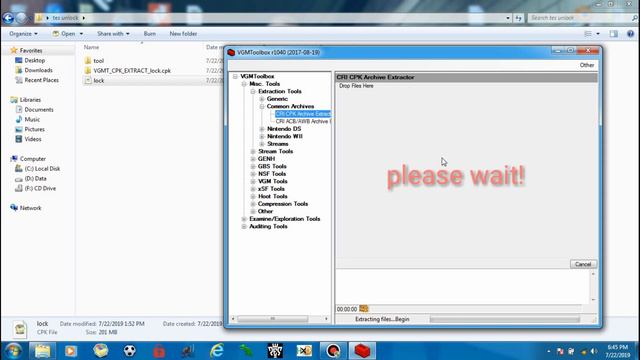Expand the Nintendo WII node
Viewport: 640px width, 360px height.
[x=262, y=136]
